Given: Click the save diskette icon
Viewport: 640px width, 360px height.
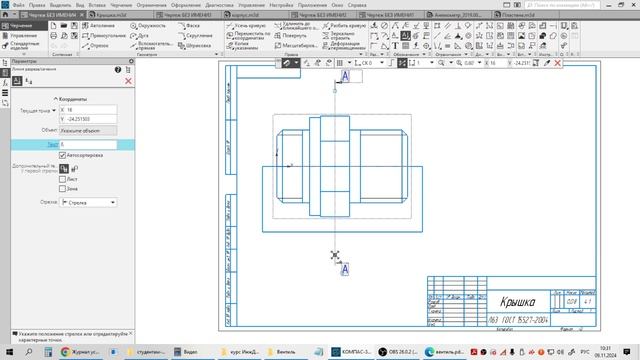Looking at the screenshot, I should [x=74, y=25].
